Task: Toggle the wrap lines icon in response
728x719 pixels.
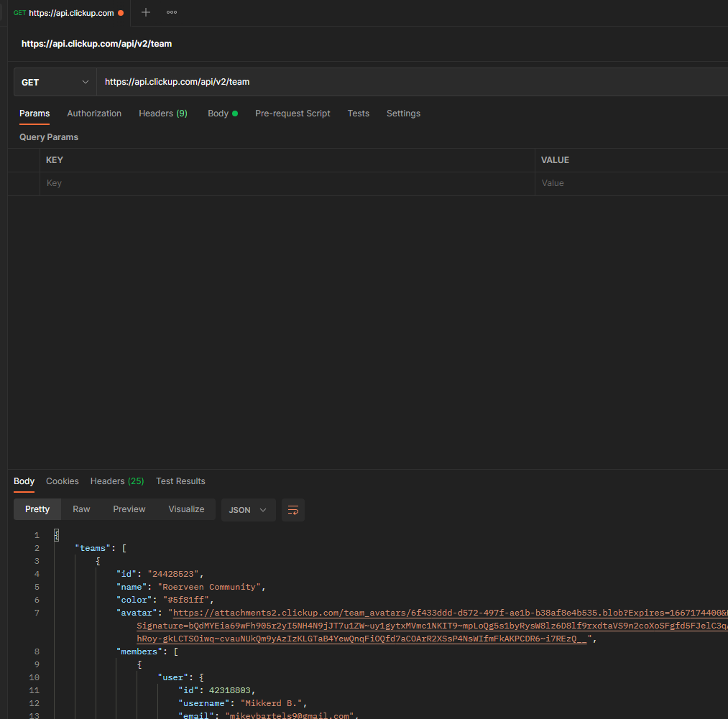Action: [x=293, y=510]
